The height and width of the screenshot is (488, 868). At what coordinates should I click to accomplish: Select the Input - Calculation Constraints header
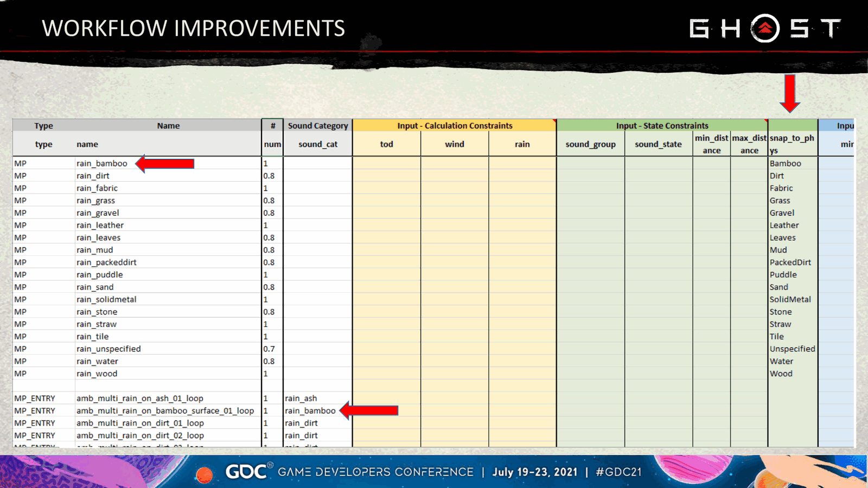[455, 126]
